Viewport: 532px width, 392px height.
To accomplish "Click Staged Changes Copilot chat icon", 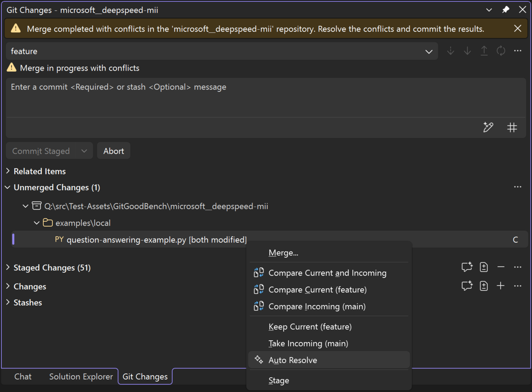I will [x=467, y=267].
